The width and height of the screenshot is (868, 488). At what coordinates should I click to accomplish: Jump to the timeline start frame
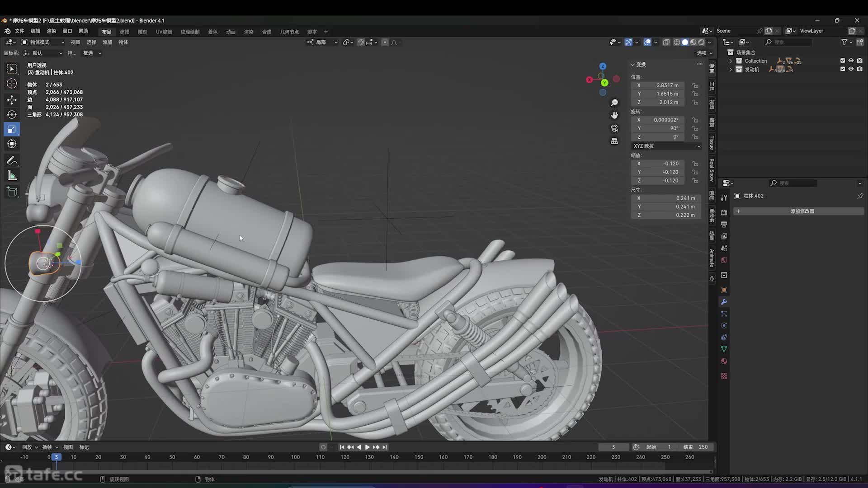(342, 447)
